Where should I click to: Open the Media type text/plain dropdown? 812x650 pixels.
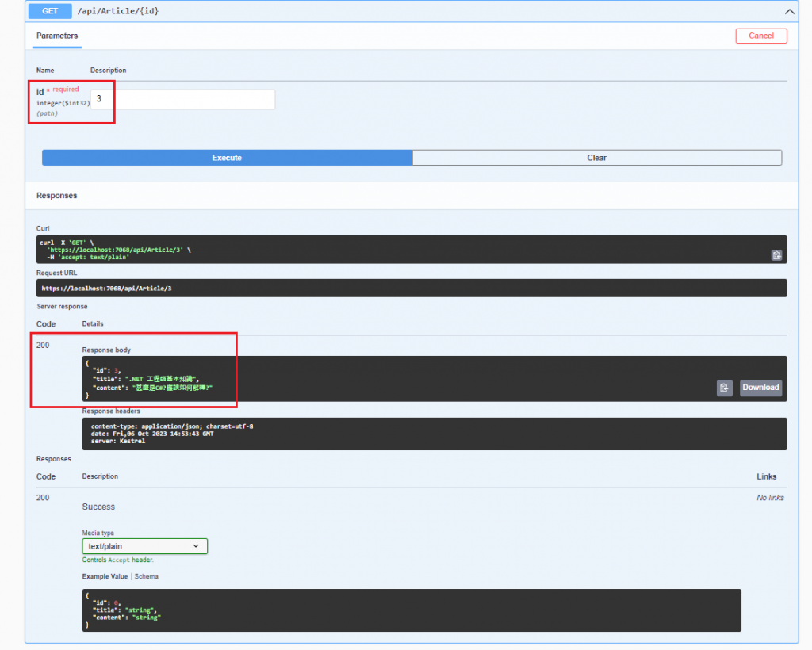[144, 546]
